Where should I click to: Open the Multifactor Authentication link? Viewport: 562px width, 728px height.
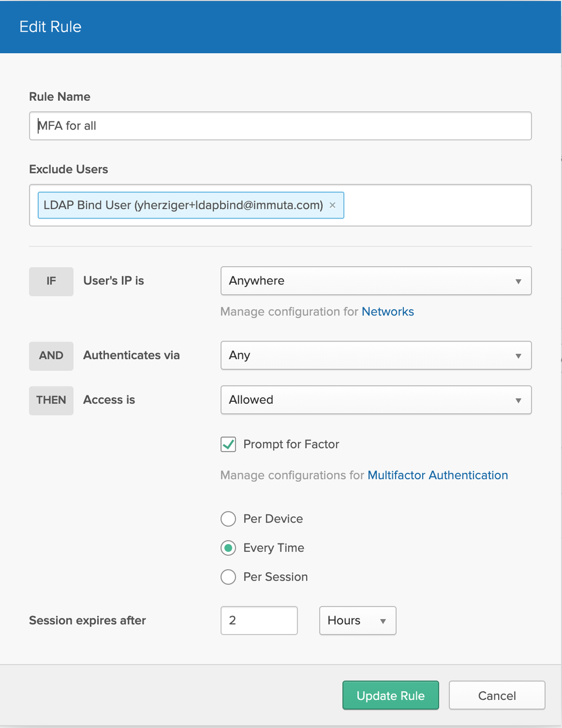pyautogui.click(x=437, y=475)
